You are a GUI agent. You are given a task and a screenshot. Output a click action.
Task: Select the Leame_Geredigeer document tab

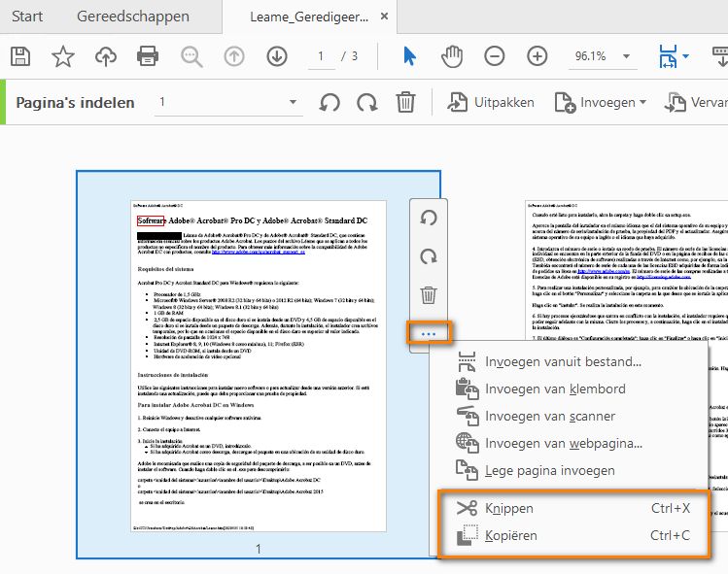coord(309,17)
